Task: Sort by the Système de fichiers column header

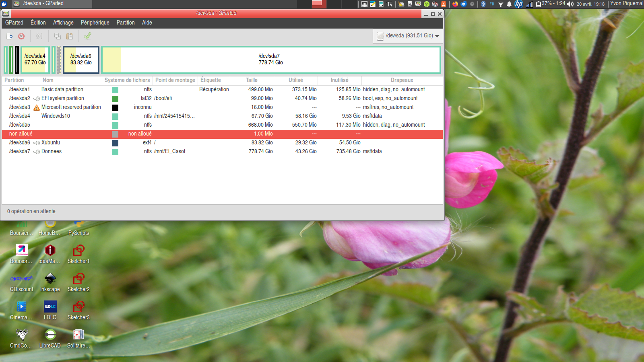Action: pyautogui.click(x=127, y=80)
